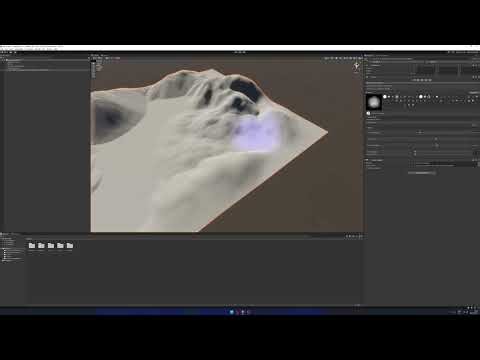The width and height of the screenshot is (480, 360).
Task: Open the first folder in the Project panel
Action: pyautogui.click(x=32, y=246)
